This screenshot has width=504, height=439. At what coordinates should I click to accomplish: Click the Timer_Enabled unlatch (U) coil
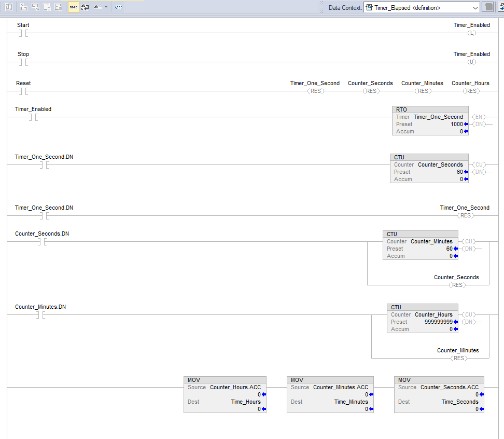coord(471,62)
